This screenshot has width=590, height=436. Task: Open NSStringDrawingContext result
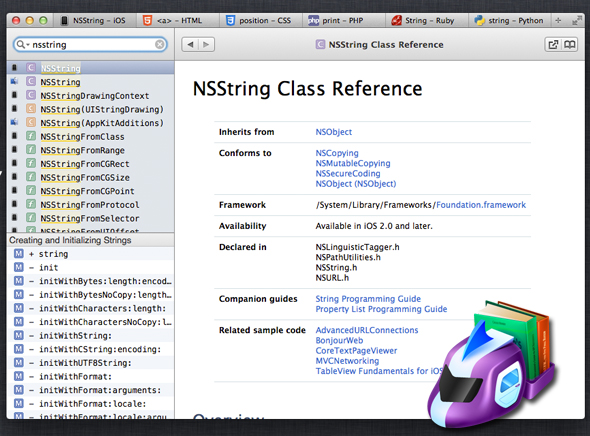click(x=90, y=96)
